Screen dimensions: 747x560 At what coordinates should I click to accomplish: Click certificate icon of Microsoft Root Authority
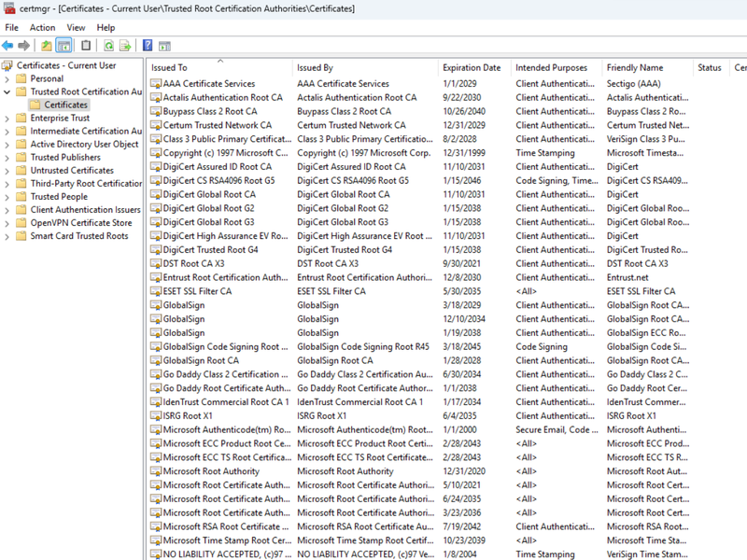[156, 471]
